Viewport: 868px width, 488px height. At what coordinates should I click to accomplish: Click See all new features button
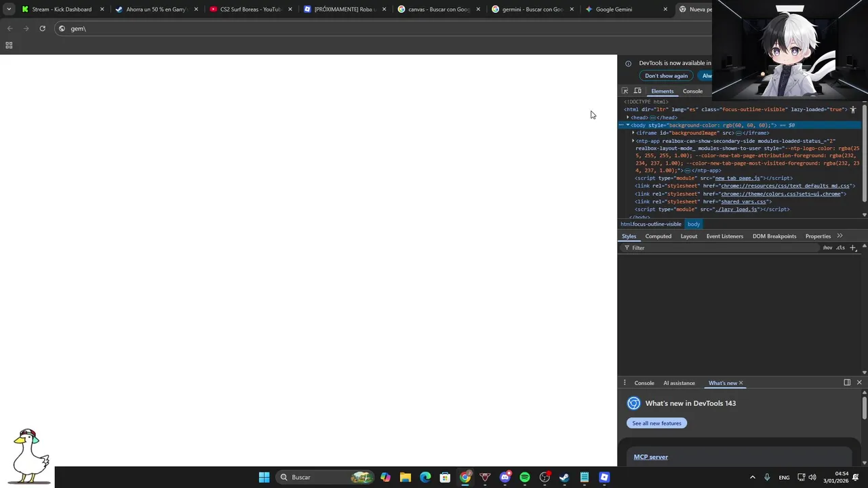click(656, 423)
